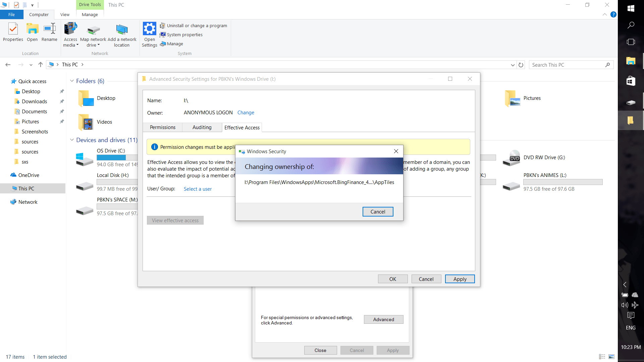Screen dimensions: 644x362
Task: Switch to the Permissions tab
Action: (162, 127)
